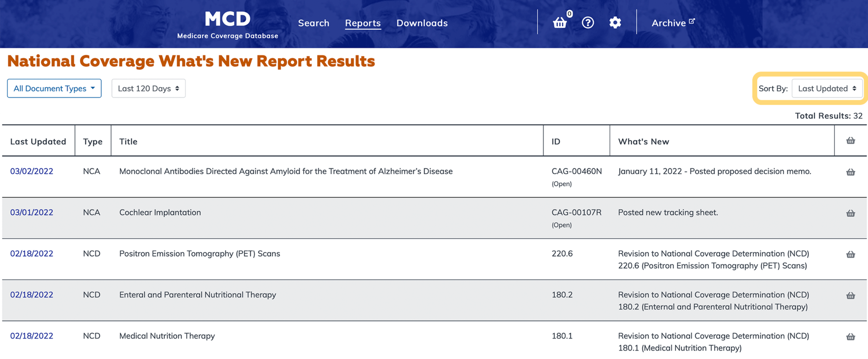Add Positron Emission Tomography row to basket

coord(850,254)
